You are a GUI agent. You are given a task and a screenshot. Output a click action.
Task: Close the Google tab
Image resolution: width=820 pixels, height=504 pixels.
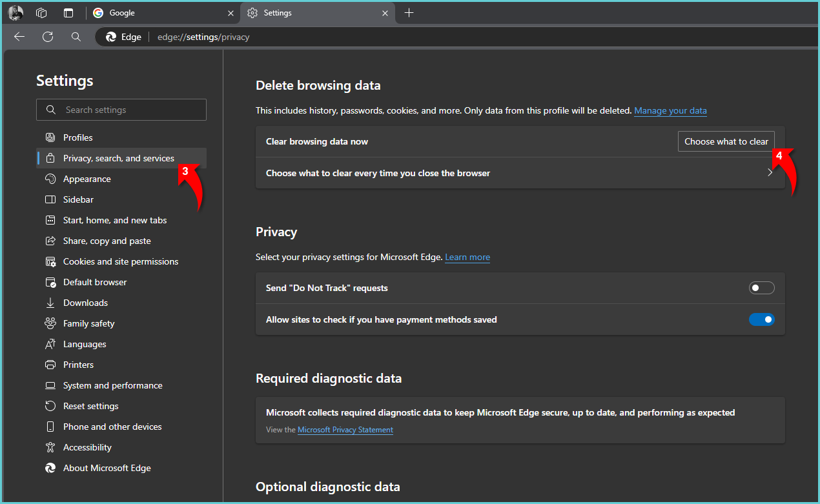(231, 13)
